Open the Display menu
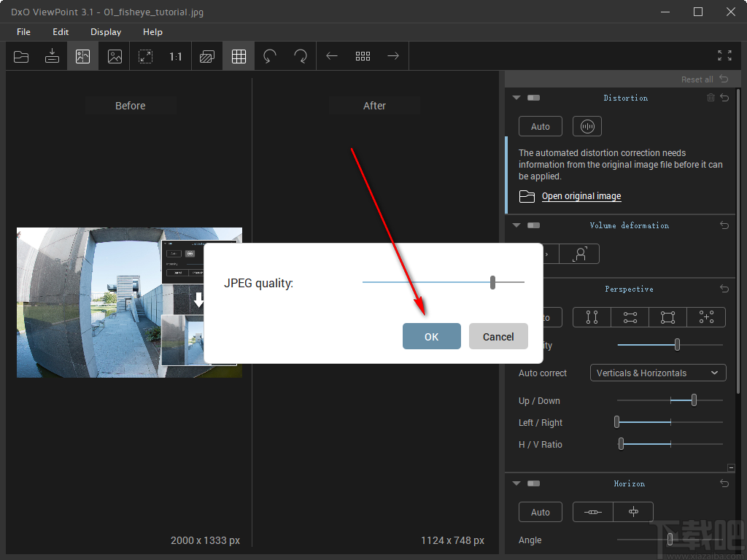The width and height of the screenshot is (747, 560). click(x=106, y=32)
